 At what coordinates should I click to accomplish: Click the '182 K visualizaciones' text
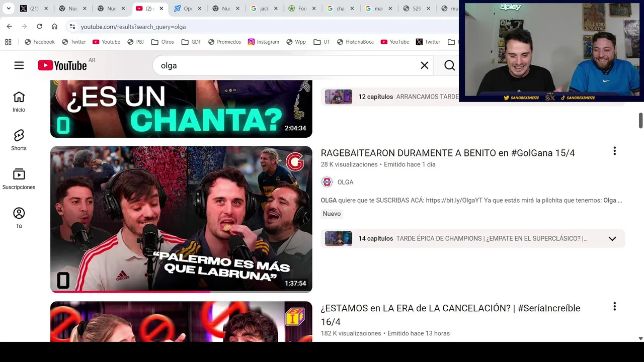point(351,333)
